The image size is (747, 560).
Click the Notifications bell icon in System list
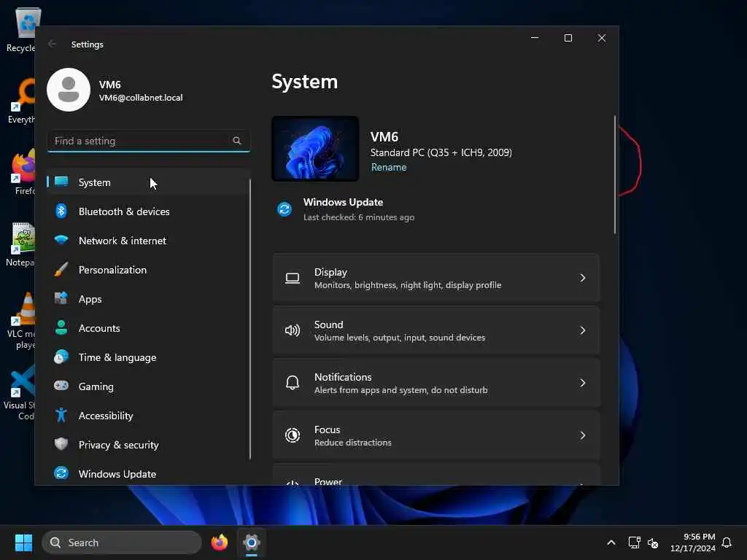tap(293, 383)
